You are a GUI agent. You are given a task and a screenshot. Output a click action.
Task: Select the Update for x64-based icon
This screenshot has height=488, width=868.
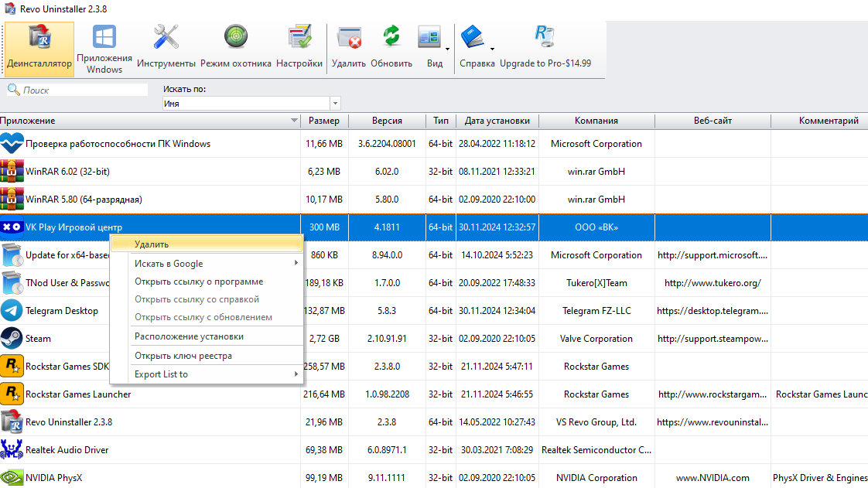coord(12,255)
